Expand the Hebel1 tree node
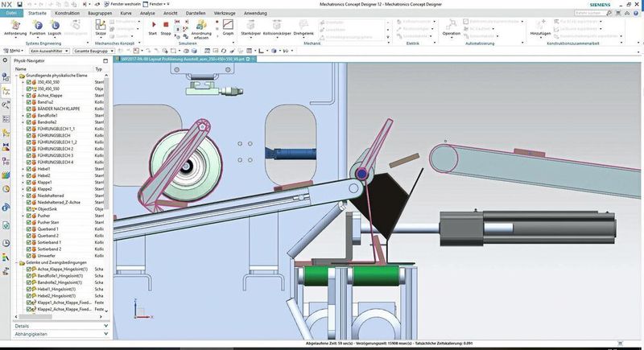644x350 pixels. 23,169
